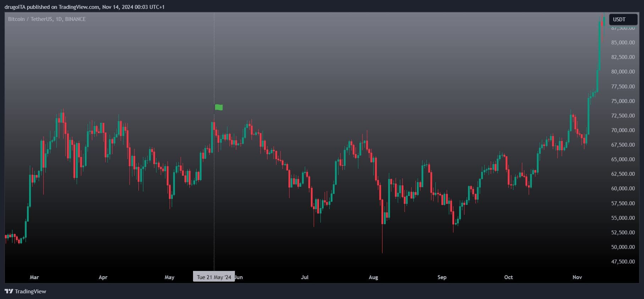644x299 pixels.
Task: Click the Apr label on the time axis
Action: point(103,277)
